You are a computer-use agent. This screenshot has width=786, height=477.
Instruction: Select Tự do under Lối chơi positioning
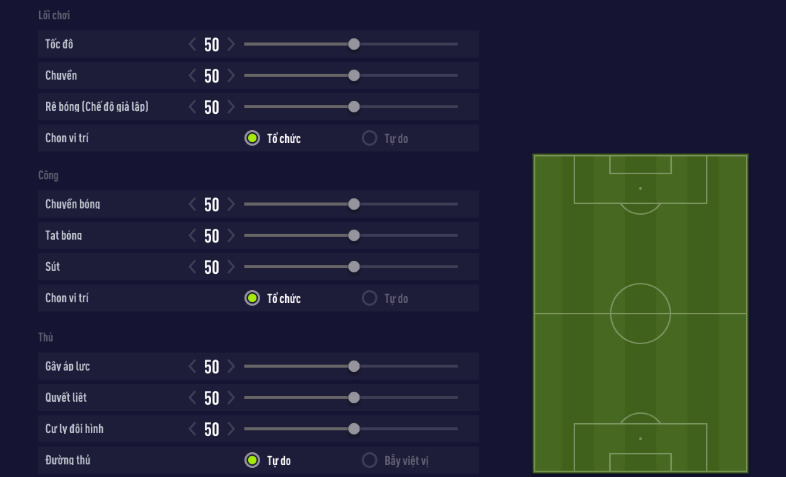click(x=369, y=138)
